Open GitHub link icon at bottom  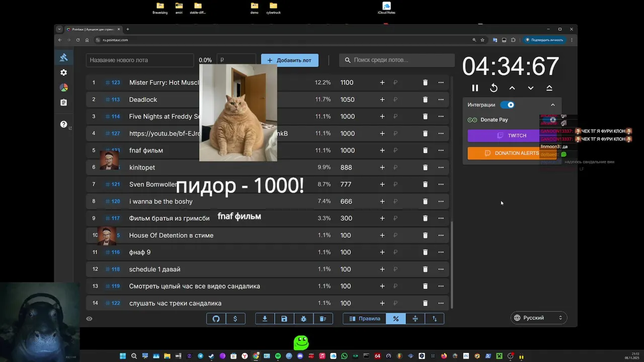coord(216,319)
